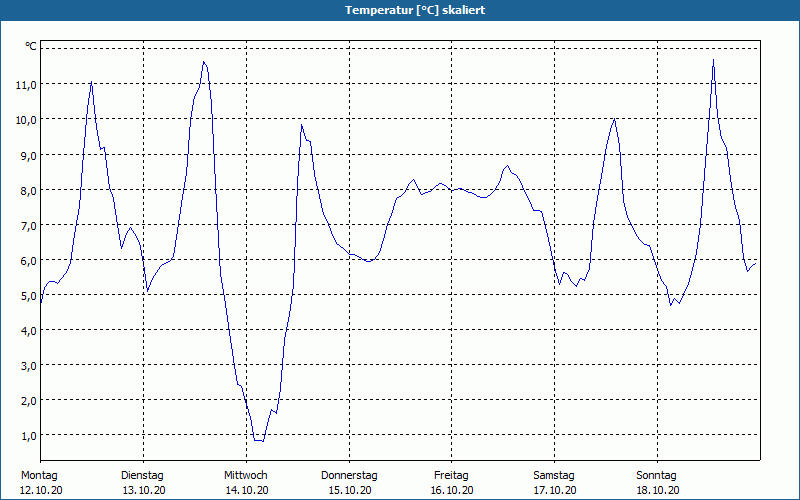Screen dimensions: 800x500
Task: Click the 7,0 axis value
Action: [x=29, y=226]
